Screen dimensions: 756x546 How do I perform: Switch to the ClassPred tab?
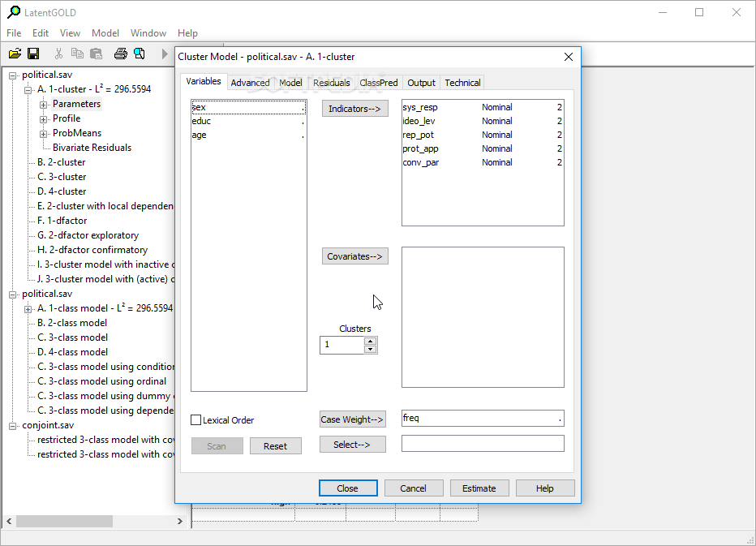click(x=379, y=83)
